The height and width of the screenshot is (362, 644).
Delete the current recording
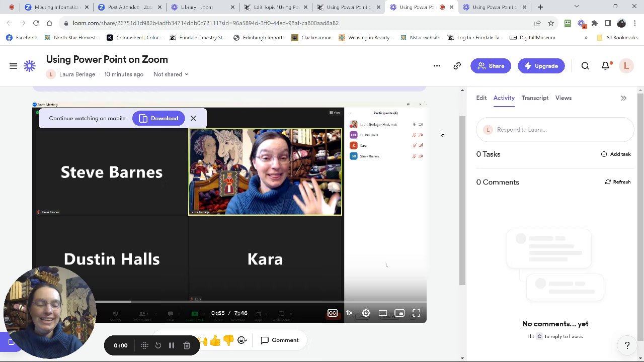point(187,345)
